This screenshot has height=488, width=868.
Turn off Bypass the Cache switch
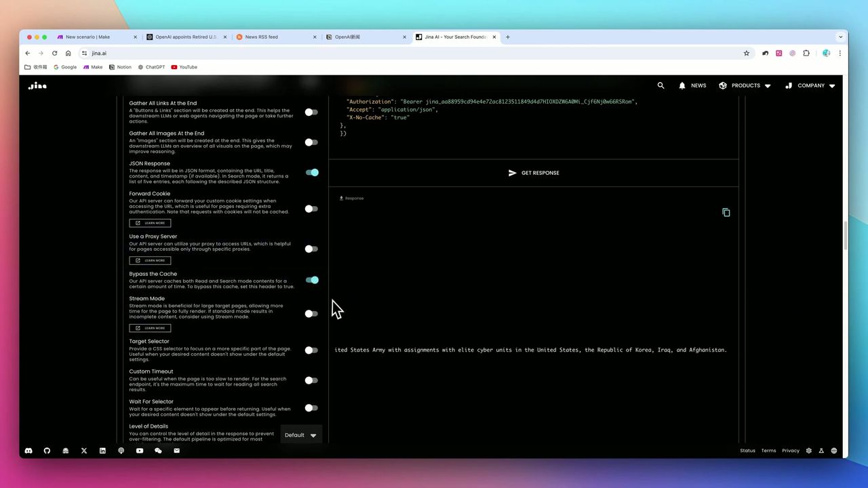(x=312, y=280)
